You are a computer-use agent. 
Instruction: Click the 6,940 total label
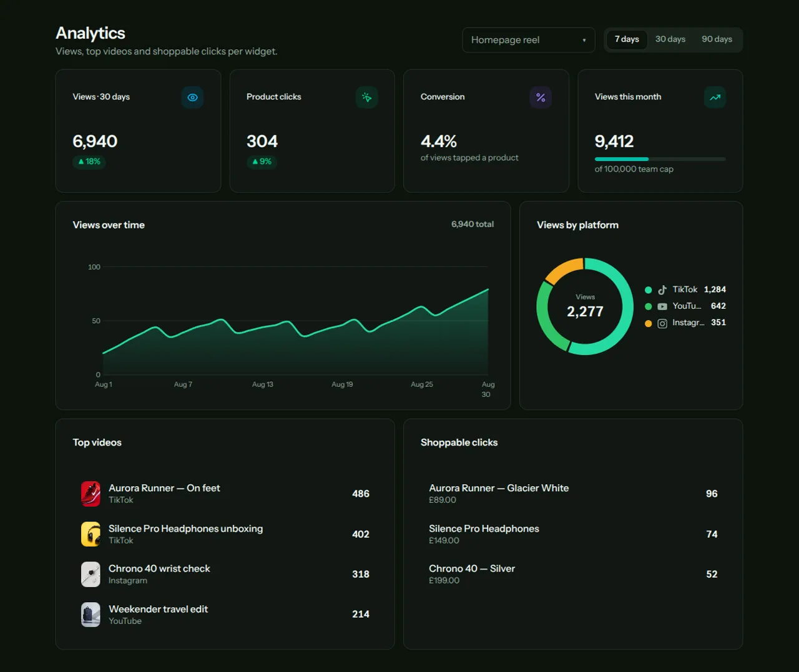(x=473, y=224)
